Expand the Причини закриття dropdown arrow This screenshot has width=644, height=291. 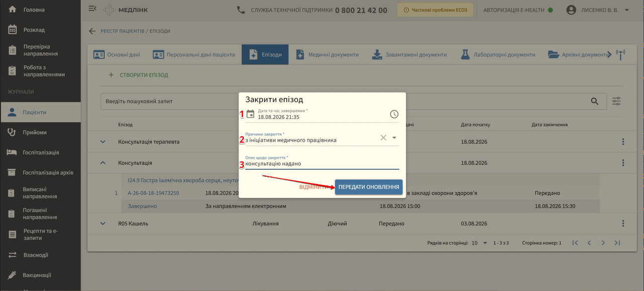(x=394, y=138)
